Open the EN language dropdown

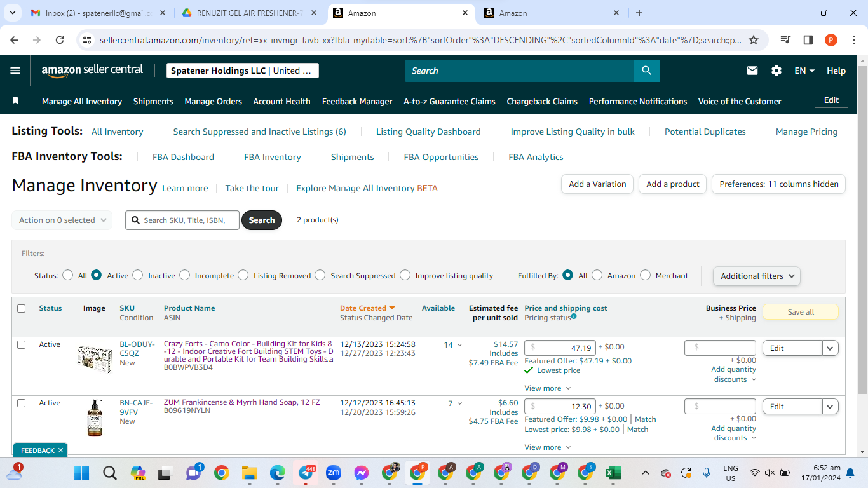pos(804,71)
